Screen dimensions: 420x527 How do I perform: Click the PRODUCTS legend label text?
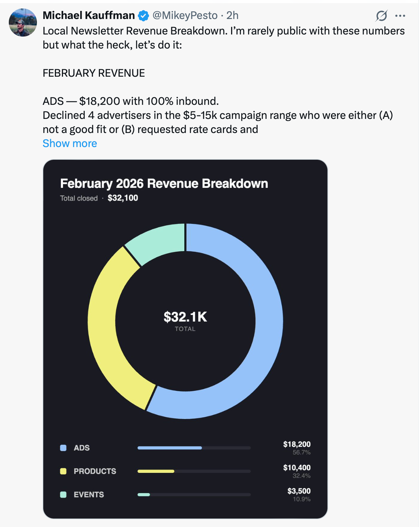click(x=95, y=471)
